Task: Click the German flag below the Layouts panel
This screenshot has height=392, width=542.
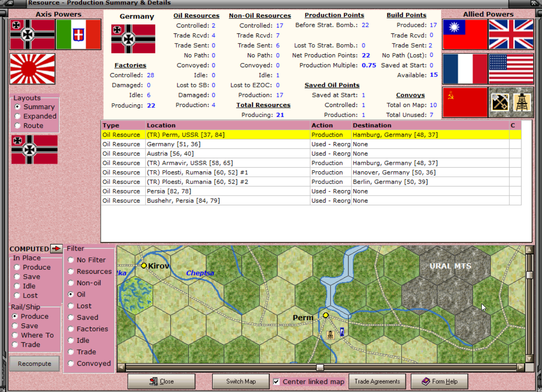Action: click(35, 150)
